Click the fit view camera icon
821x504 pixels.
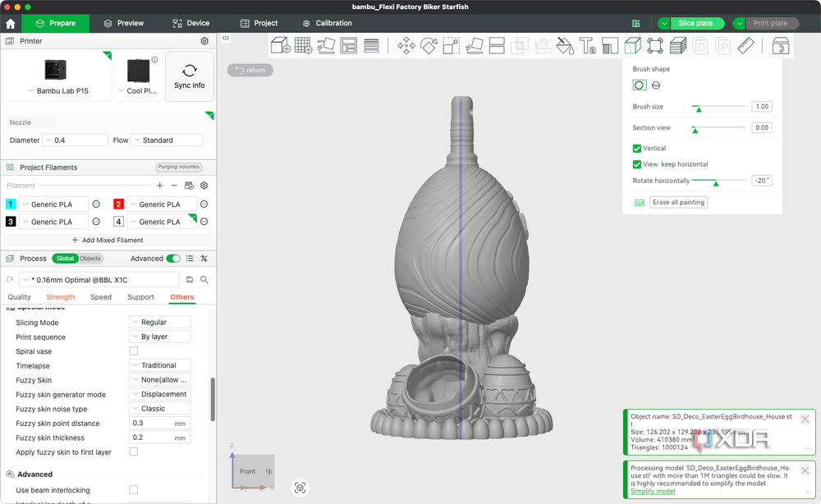click(300, 488)
